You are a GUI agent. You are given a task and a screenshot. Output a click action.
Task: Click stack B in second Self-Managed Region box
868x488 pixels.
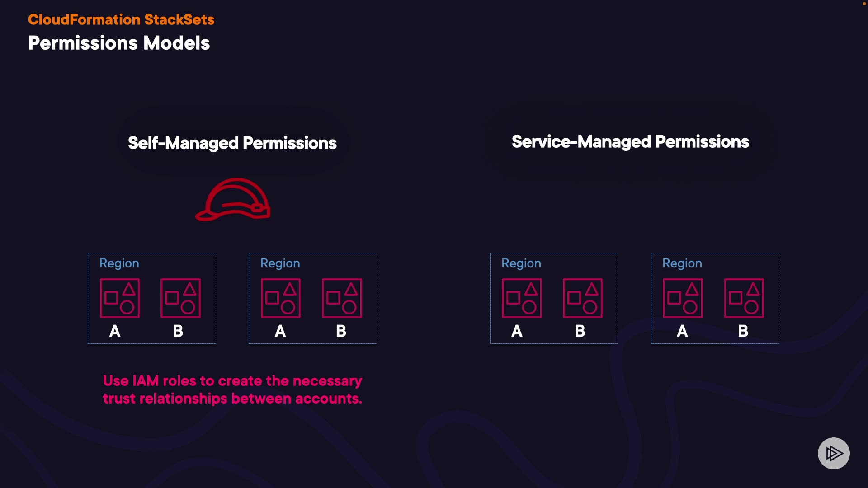[x=342, y=298]
